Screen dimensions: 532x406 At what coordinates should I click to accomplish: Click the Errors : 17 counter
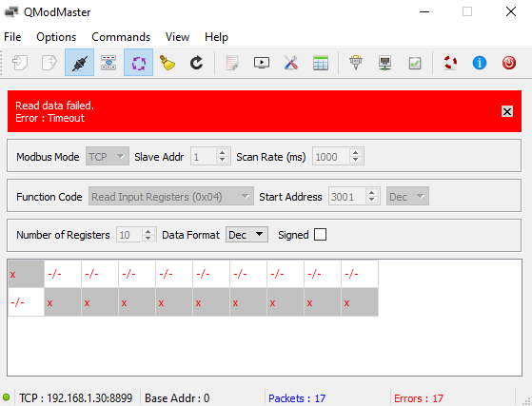(419, 398)
